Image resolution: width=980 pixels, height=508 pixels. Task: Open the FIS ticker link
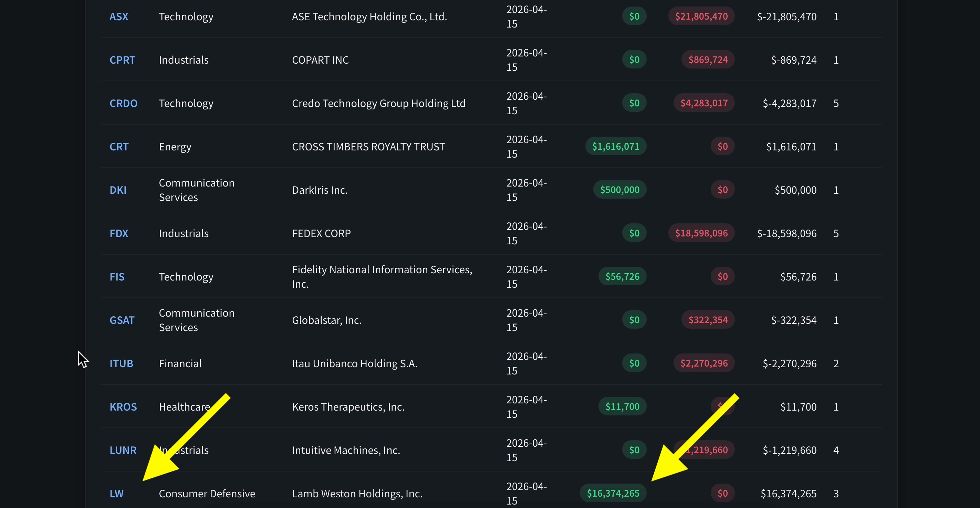coord(117,276)
